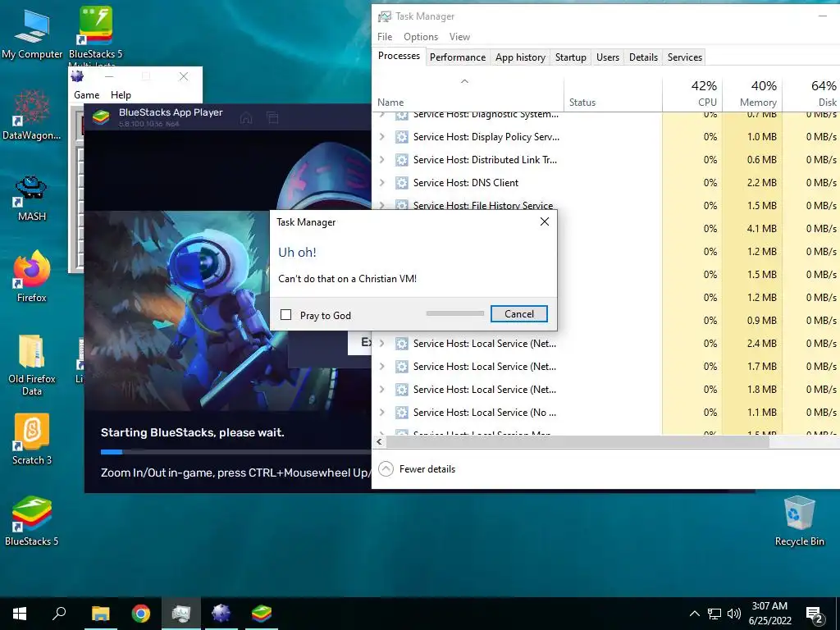Click BlueStacks multi-window icon in title bar

click(272, 118)
